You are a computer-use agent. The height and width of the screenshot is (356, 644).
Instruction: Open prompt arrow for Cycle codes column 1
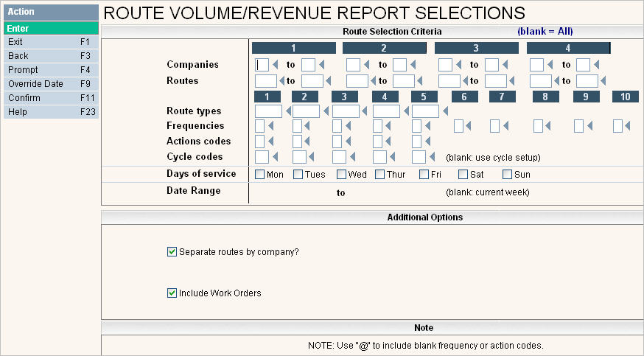coord(275,156)
